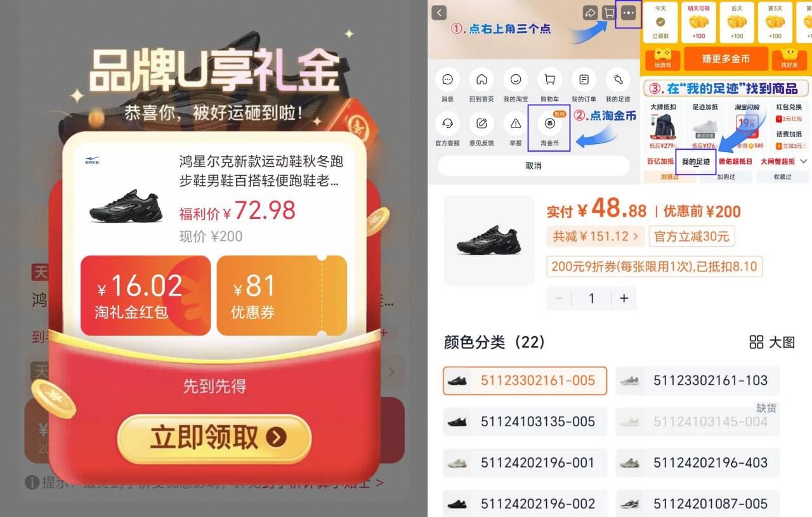Expand the 200元9折券 coupon details row

pyautogui.click(x=655, y=267)
